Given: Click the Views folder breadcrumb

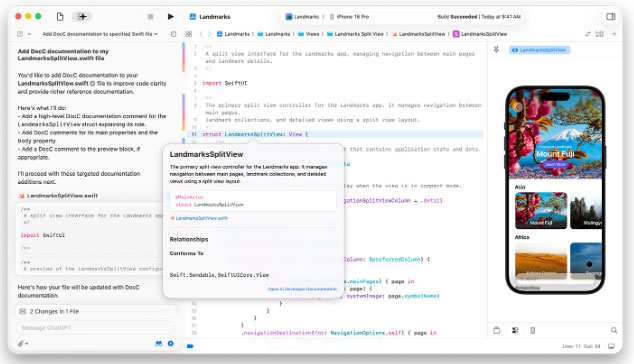Looking at the screenshot, I should (309, 34).
